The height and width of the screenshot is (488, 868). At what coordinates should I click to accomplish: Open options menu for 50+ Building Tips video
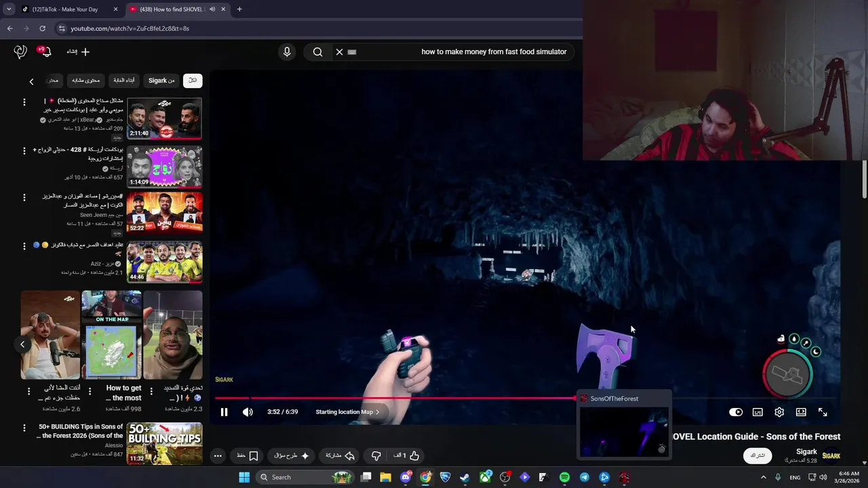(24, 428)
